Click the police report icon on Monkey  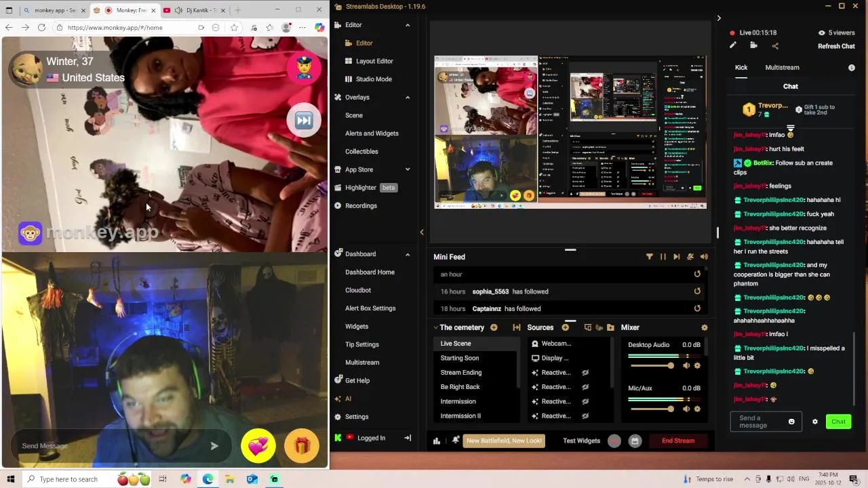point(304,68)
